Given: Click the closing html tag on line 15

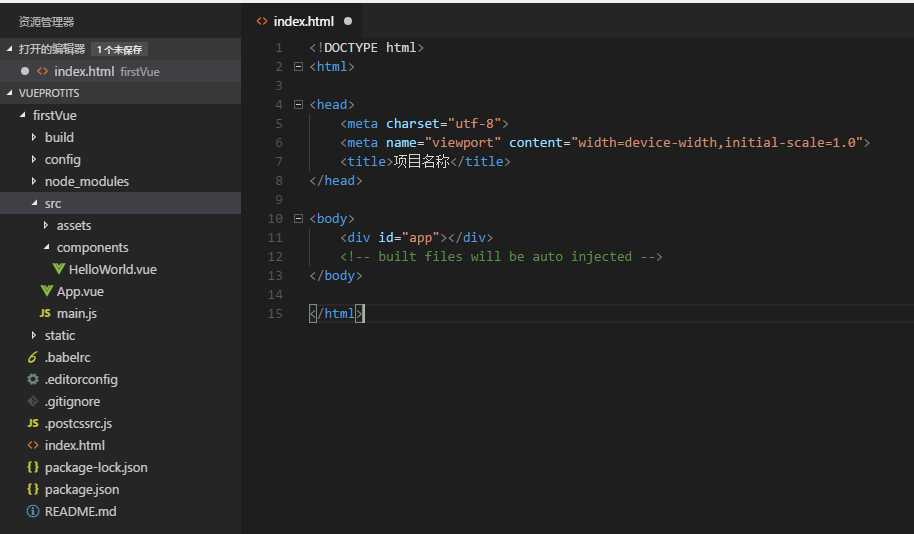Looking at the screenshot, I should [336, 314].
